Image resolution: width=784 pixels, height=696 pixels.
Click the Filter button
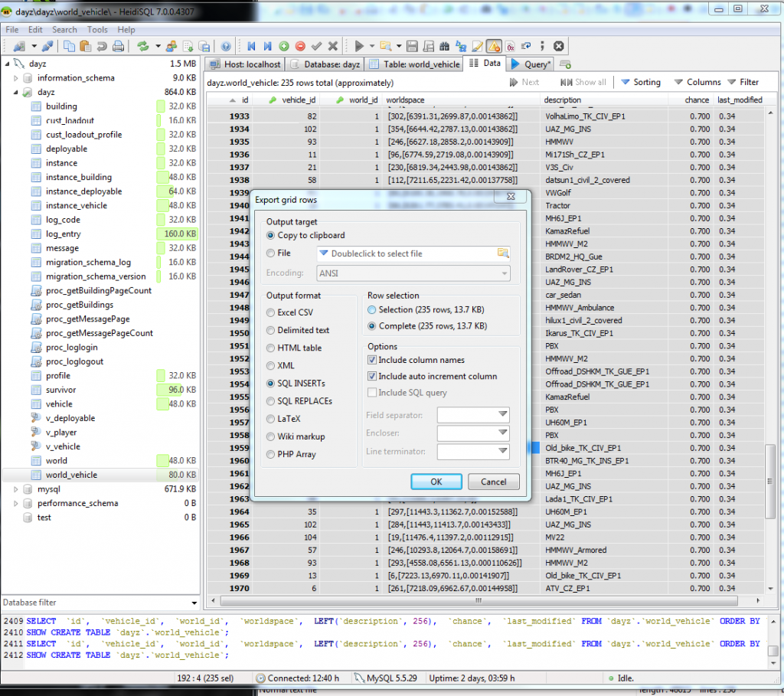[743, 82]
